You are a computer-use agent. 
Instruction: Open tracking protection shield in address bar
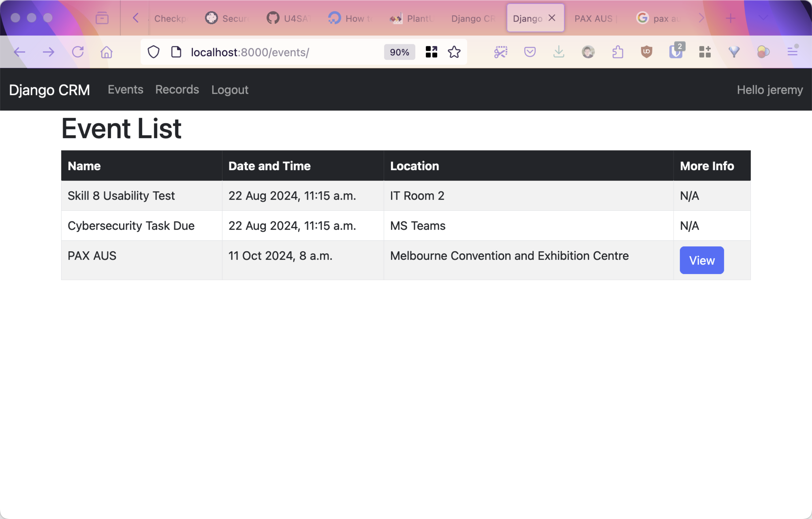pyautogui.click(x=154, y=52)
